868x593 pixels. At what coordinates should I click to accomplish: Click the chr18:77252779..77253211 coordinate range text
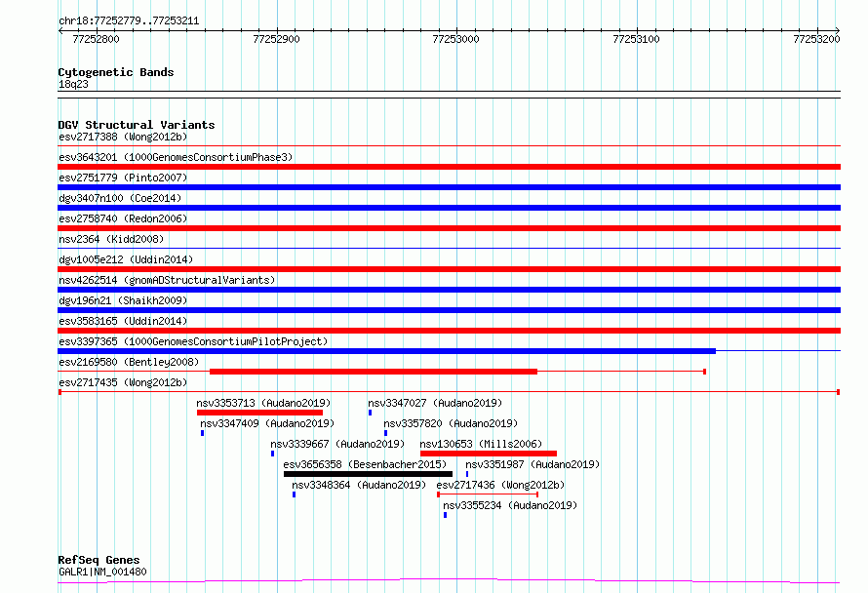click(x=129, y=21)
